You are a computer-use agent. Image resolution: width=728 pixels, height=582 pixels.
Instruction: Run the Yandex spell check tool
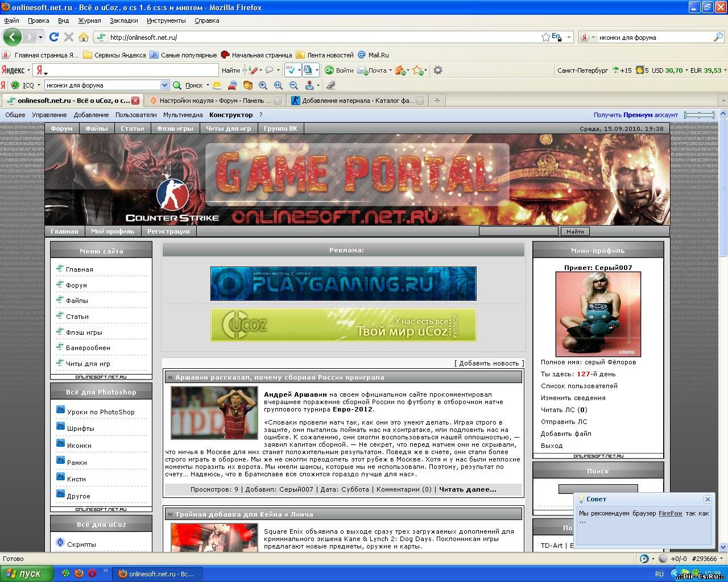[292, 70]
